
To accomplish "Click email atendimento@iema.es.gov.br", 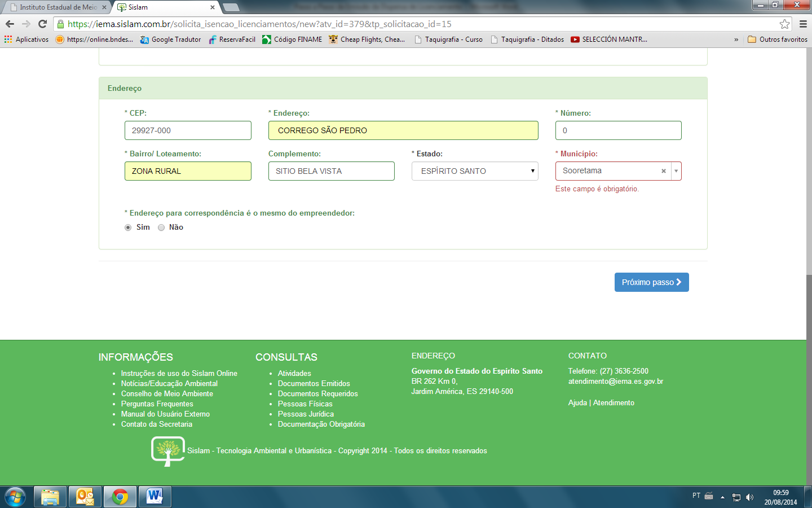I will pyautogui.click(x=616, y=381).
